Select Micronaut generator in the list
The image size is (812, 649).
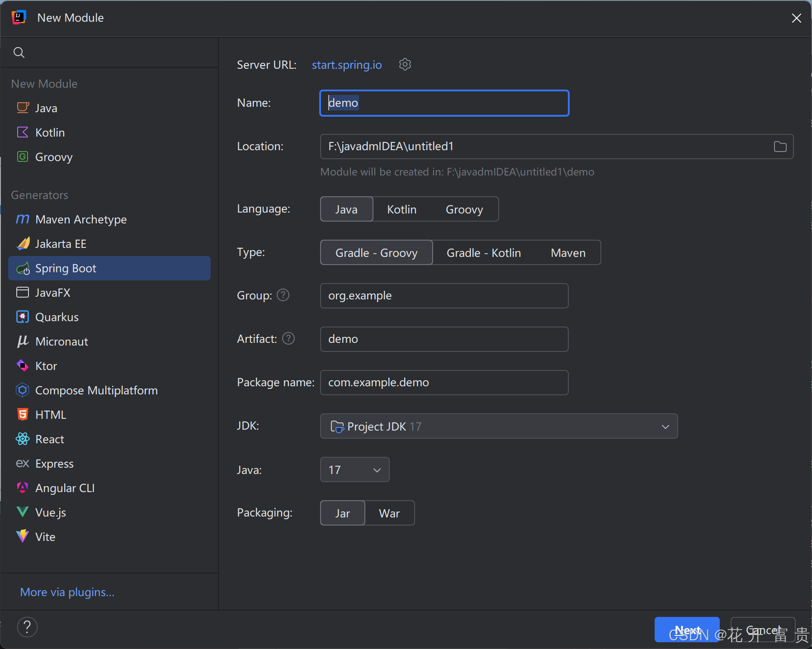pyautogui.click(x=109, y=341)
